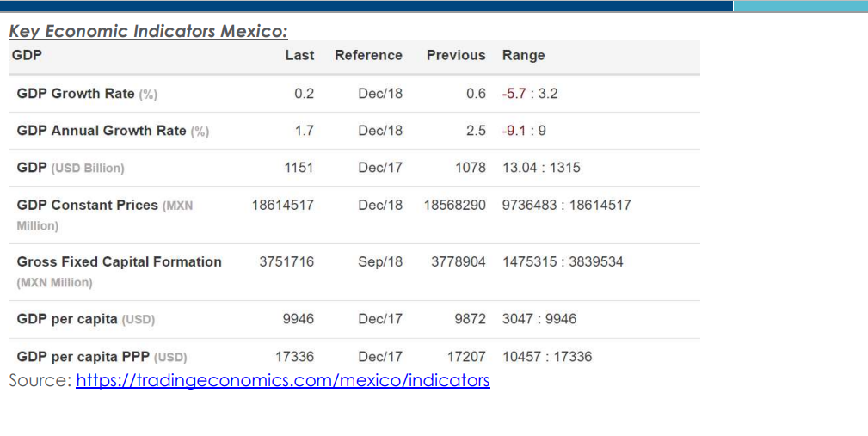Click the Sep/18 reference date
868x436 pixels.
[x=380, y=261]
